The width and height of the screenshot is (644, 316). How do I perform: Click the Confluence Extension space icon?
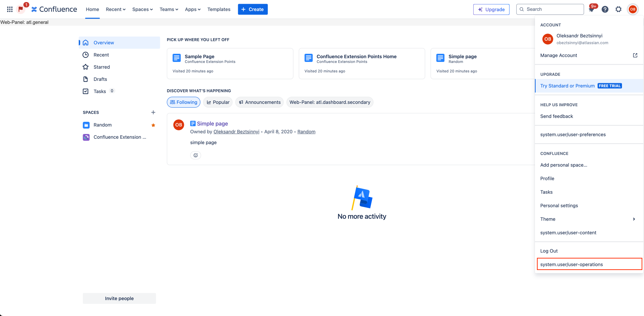click(86, 137)
